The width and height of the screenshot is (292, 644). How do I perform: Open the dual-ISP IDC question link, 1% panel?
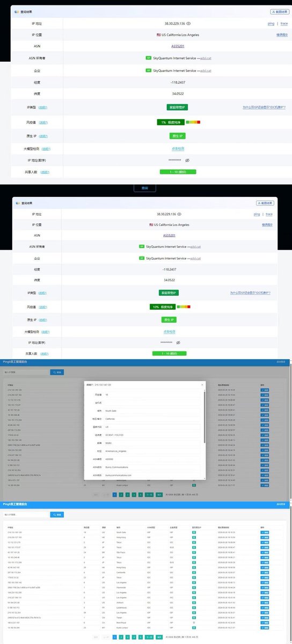click(x=264, y=107)
